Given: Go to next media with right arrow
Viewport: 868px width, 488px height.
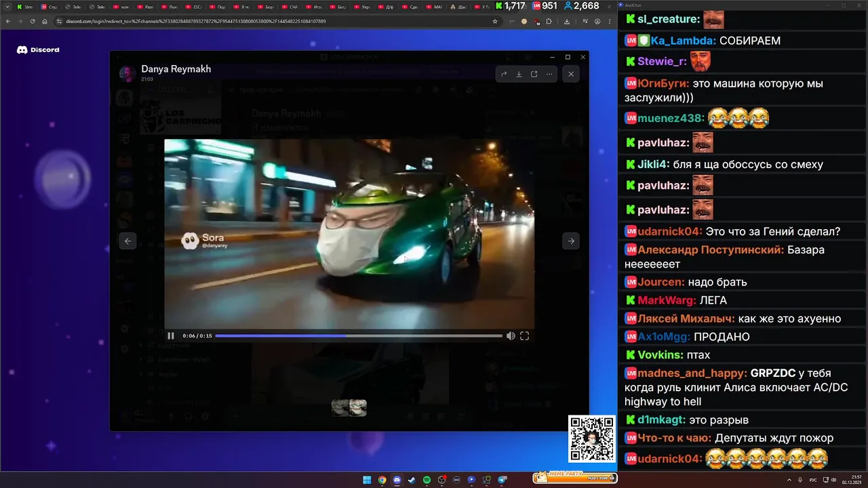Looking at the screenshot, I should [571, 241].
